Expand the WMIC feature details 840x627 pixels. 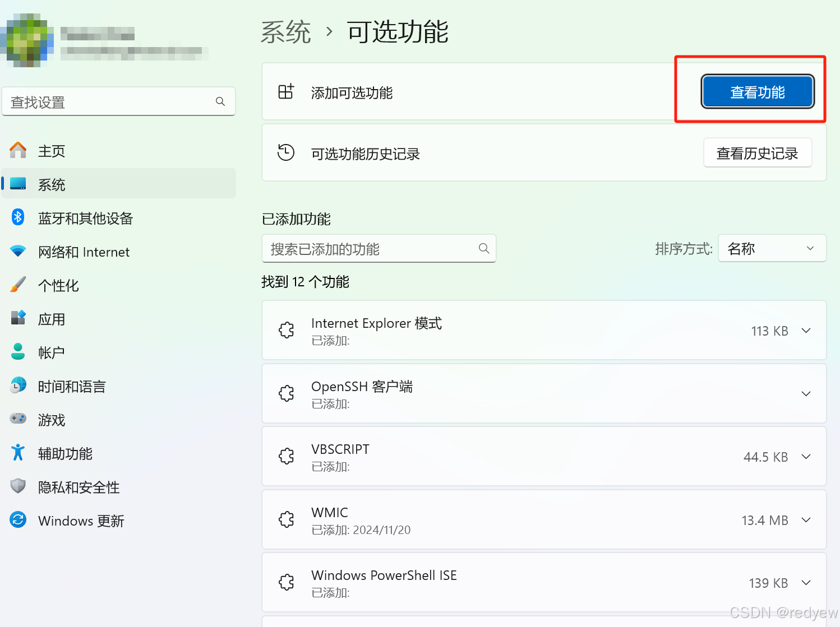[x=806, y=519]
